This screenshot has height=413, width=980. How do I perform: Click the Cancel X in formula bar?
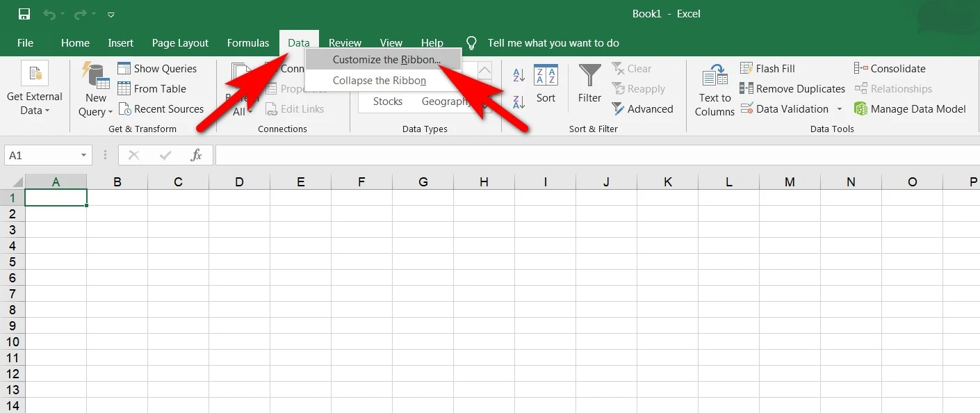[x=134, y=156]
